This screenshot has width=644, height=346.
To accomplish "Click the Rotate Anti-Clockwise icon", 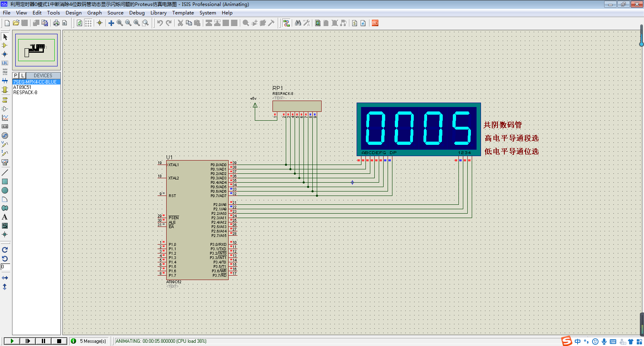I will pos(5,259).
